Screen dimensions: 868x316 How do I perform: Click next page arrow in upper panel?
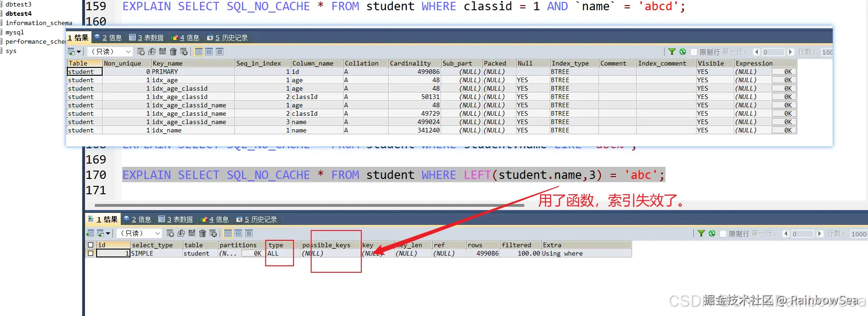[790, 52]
